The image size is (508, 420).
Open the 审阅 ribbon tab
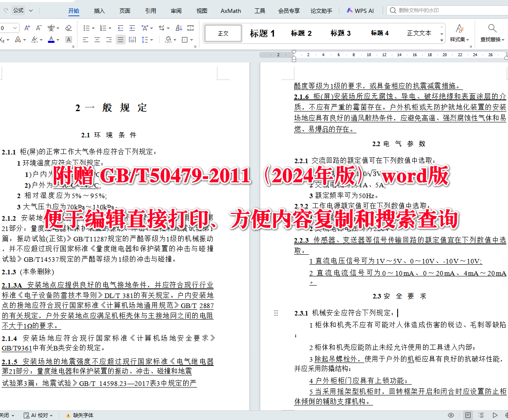[176, 10]
